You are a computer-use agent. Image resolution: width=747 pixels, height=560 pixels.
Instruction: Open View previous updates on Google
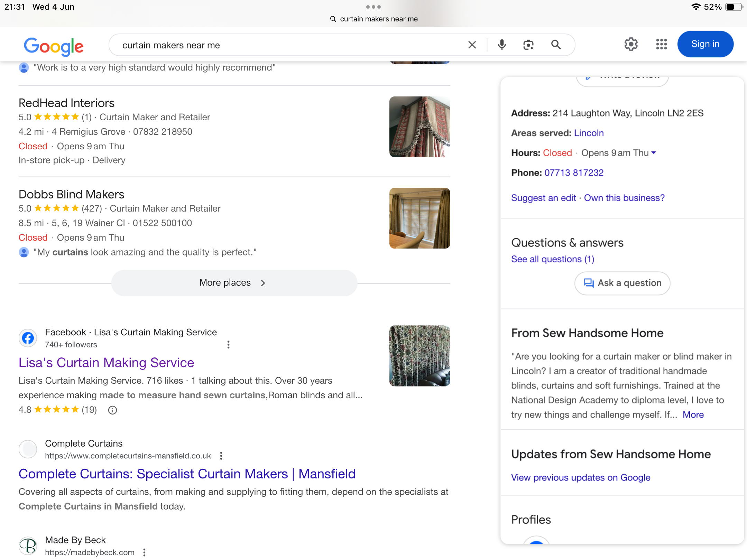coord(581,478)
